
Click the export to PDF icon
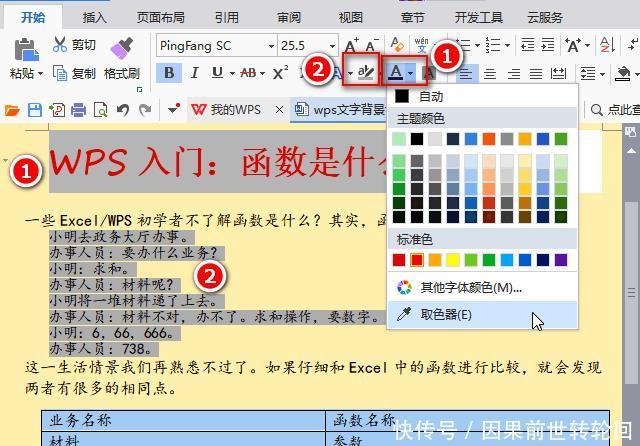57,110
